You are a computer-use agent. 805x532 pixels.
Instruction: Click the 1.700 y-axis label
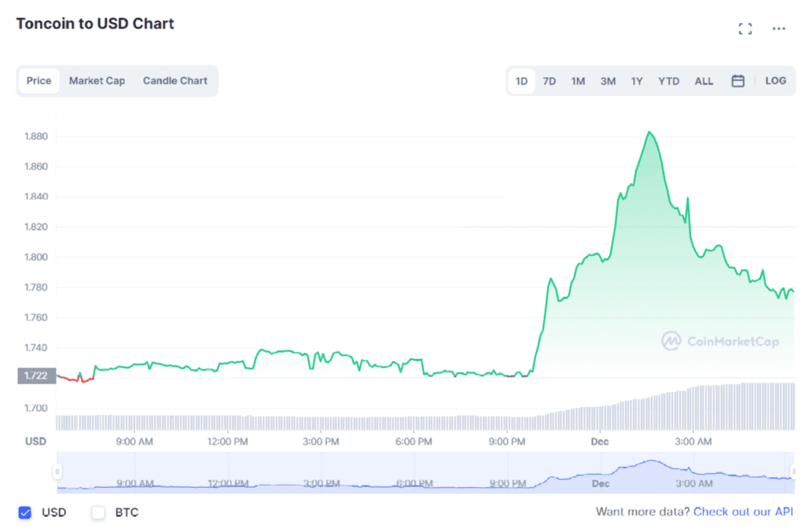36,409
